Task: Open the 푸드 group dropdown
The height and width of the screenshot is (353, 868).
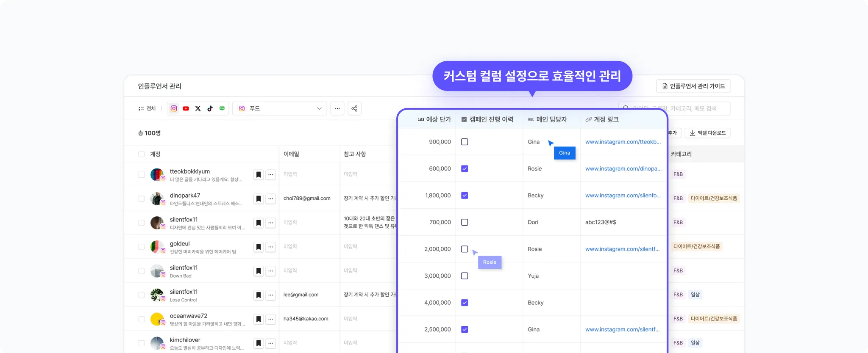Action: [x=280, y=108]
